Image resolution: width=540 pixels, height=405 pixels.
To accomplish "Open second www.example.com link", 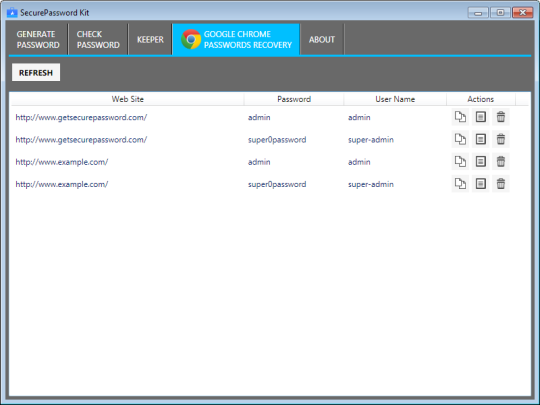I will 62,184.
